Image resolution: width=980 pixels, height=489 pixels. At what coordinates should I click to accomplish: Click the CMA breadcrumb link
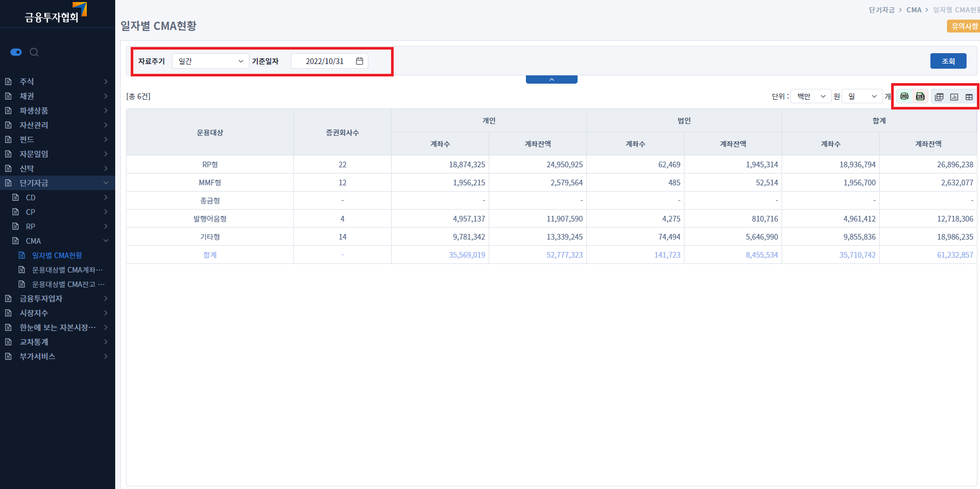914,10
